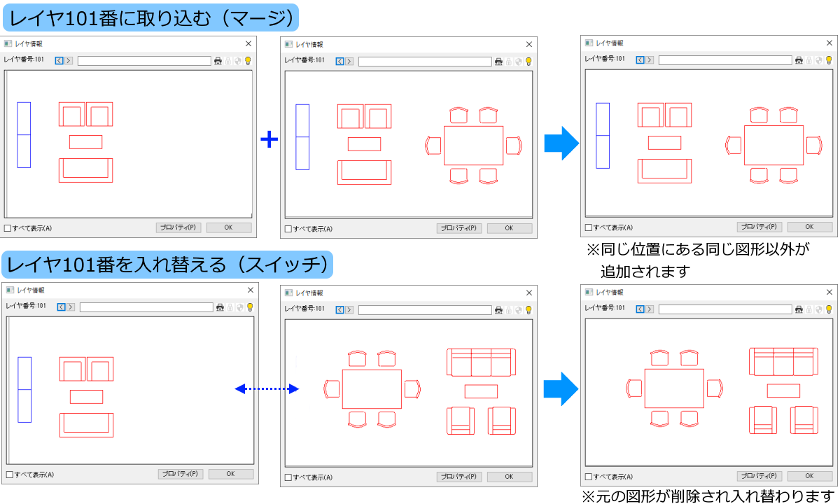840x504 pixels.
Task: Toggle the lightbulb icon in top-right レイヤ情報 dialog
Action: click(x=829, y=60)
